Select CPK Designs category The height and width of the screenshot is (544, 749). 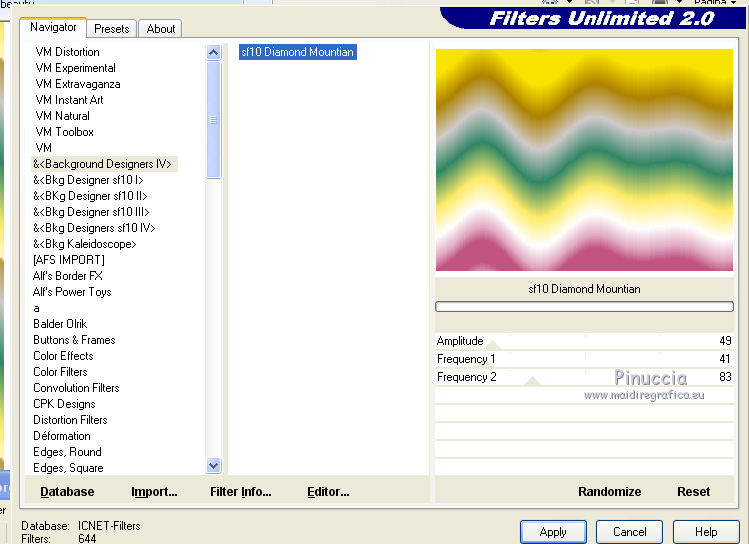point(64,404)
